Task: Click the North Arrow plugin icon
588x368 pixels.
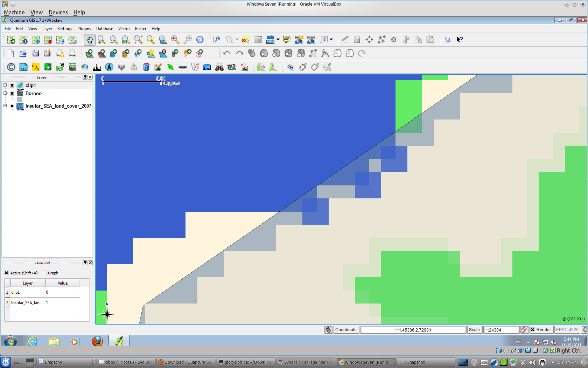Action: coord(109,67)
